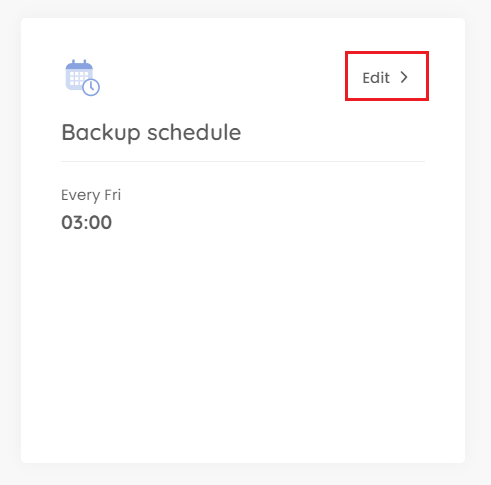Click the calendar grid portion of the schedule icon
The width and height of the screenshot is (491, 485).
click(x=79, y=78)
